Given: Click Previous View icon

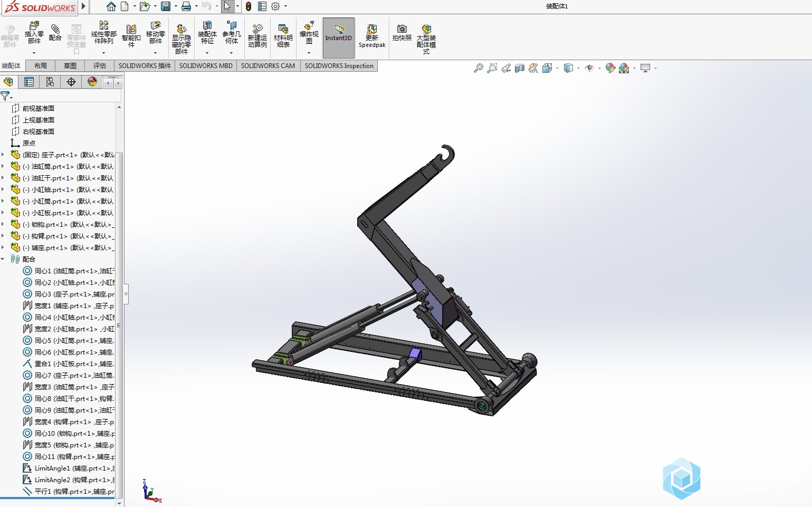Looking at the screenshot, I should pyautogui.click(x=506, y=68).
